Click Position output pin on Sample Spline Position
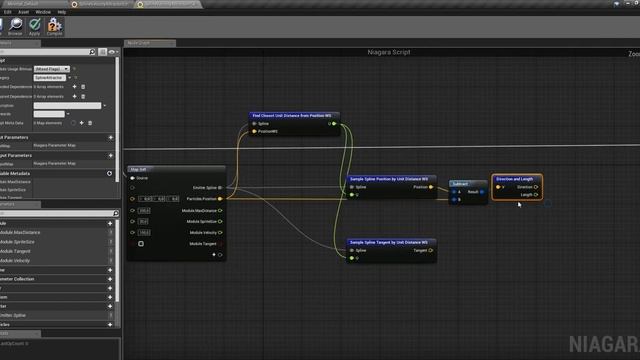The image size is (640, 360). [431, 187]
